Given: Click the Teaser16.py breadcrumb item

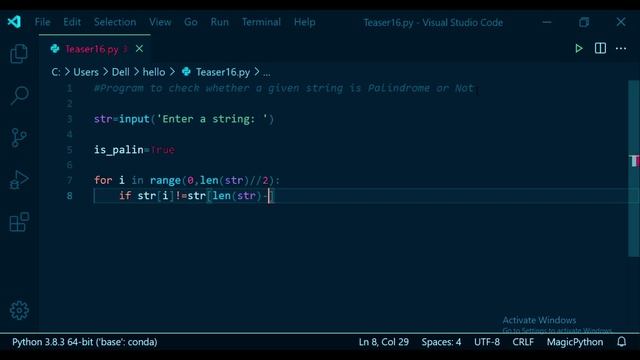Looking at the screenshot, I should 216,72.
